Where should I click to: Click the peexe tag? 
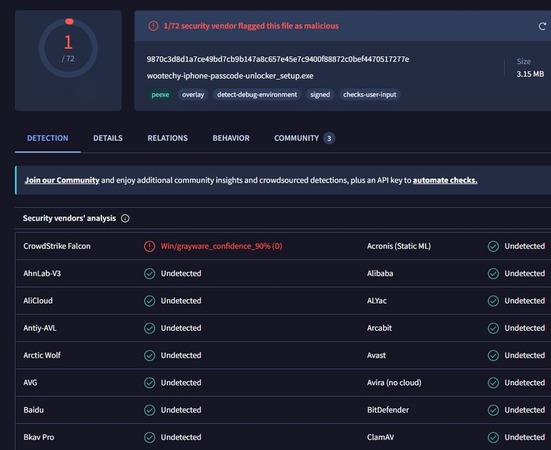tap(160, 95)
